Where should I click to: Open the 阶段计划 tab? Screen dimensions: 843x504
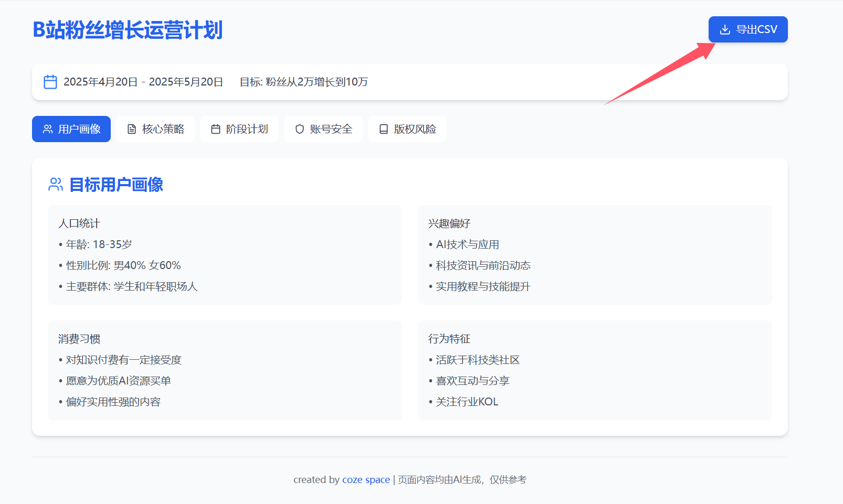[239, 129]
